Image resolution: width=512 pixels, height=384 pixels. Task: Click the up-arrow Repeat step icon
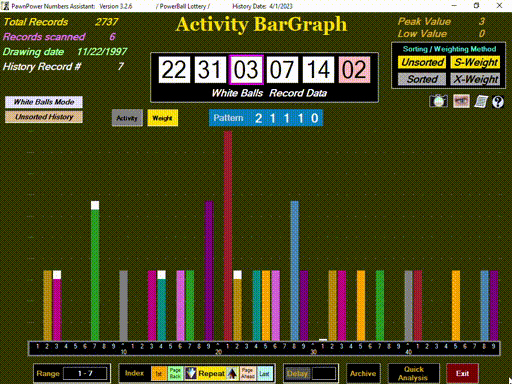click(x=232, y=373)
